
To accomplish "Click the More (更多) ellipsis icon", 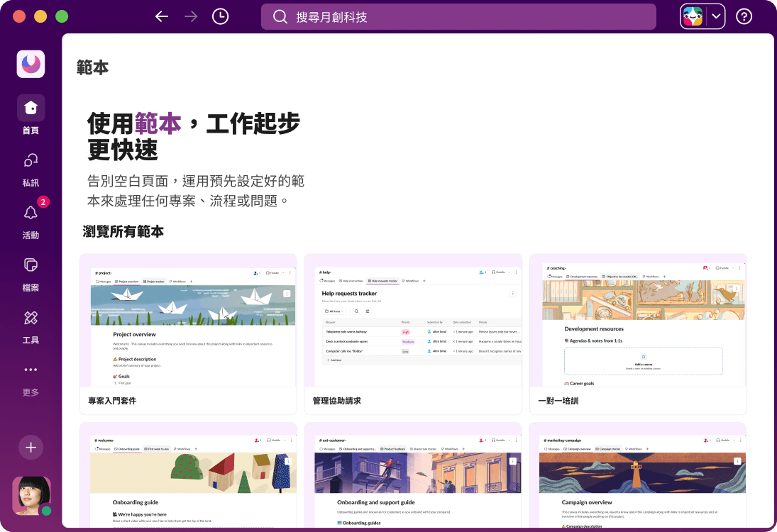I will [x=31, y=369].
